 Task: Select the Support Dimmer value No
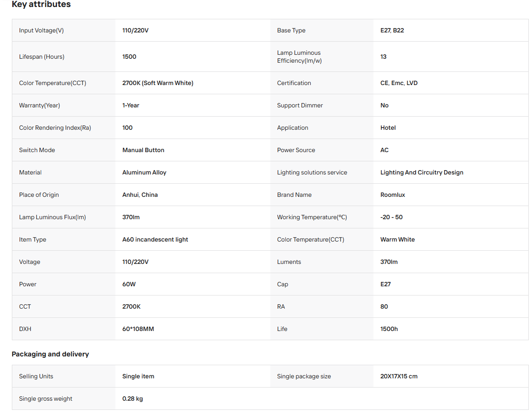click(384, 105)
